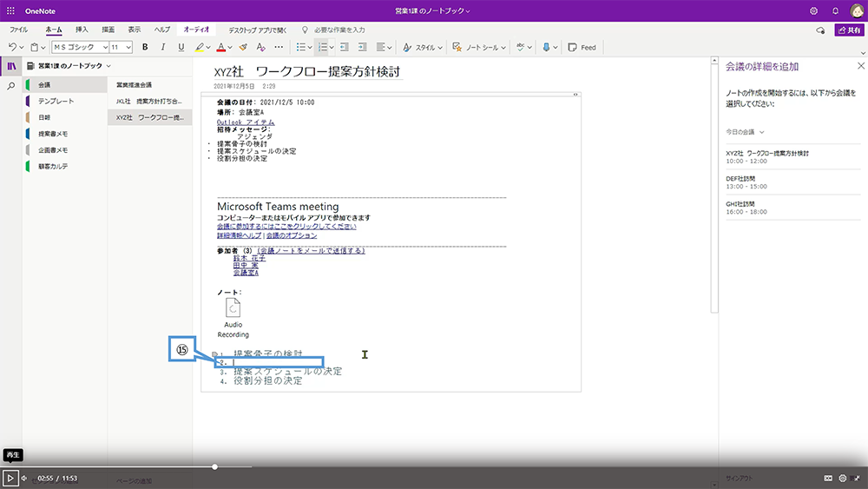The height and width of the screenshot is (489, 868).
Task: Select the テンプレート section
Action: click(65, 101)
